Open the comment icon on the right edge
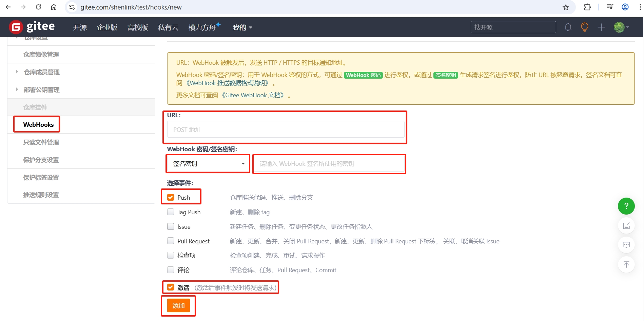 pos(626,245)
